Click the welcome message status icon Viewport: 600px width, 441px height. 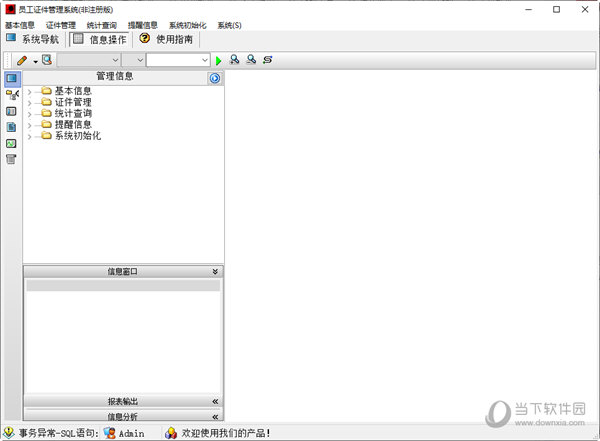tap(171, 433)
